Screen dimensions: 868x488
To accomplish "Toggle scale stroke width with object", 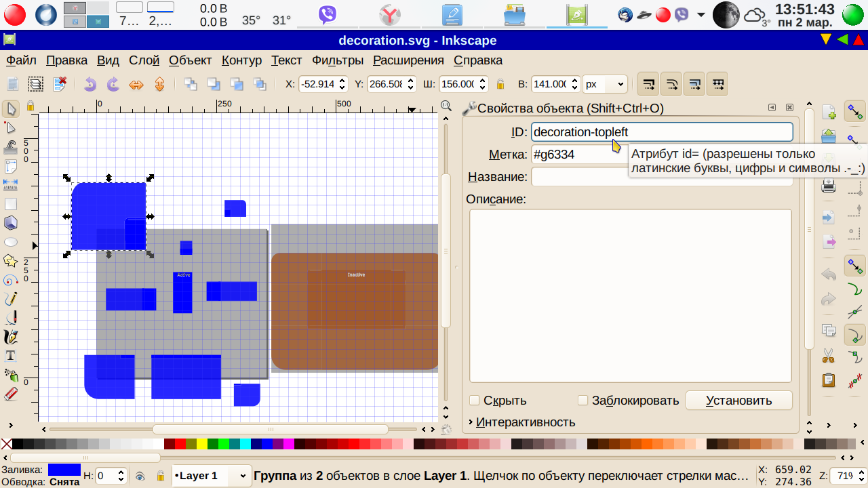I will coord(649,84).
